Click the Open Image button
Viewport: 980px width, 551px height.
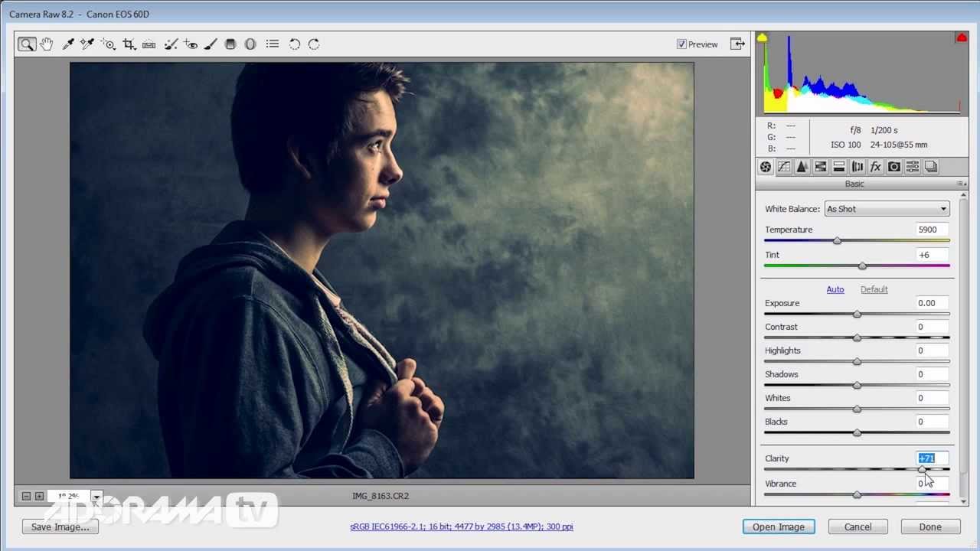click(x=779, y=527)
